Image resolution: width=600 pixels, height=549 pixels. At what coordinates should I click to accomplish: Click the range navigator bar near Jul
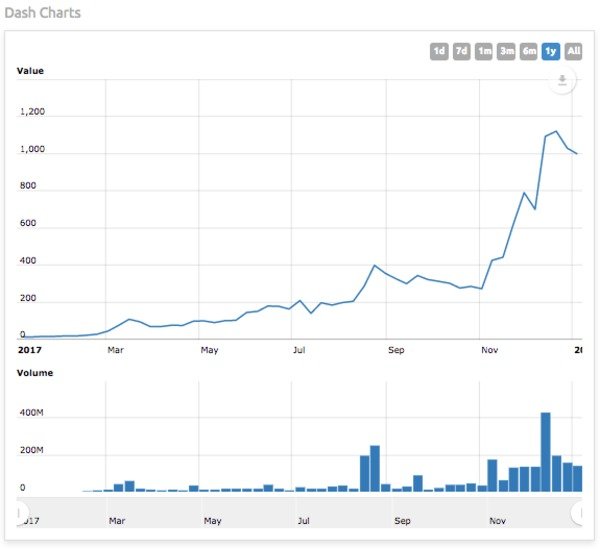(303, 513)
